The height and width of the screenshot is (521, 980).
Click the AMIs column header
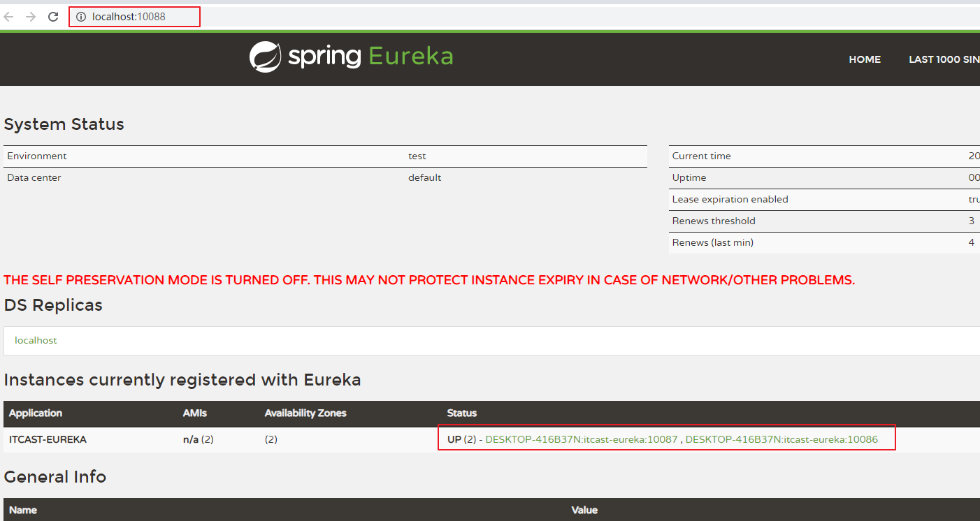[195, 413]
